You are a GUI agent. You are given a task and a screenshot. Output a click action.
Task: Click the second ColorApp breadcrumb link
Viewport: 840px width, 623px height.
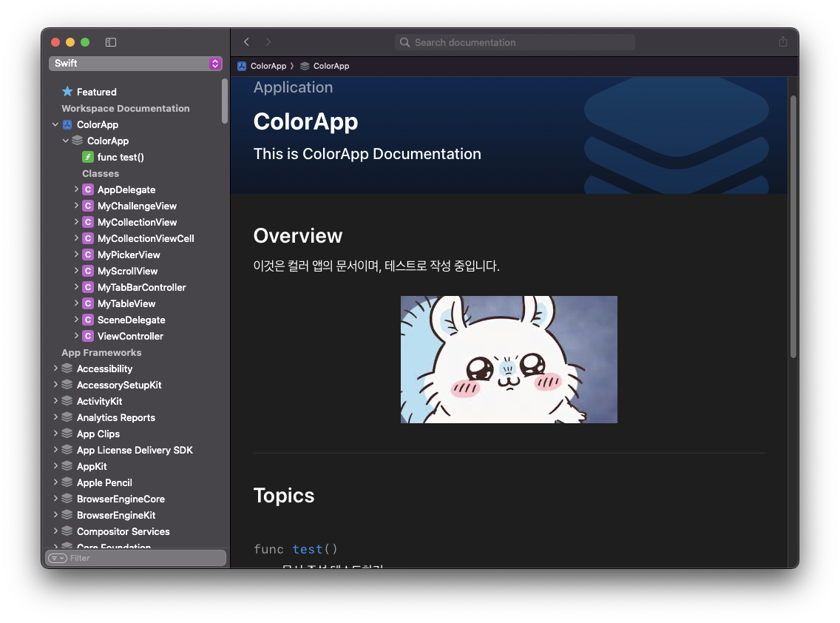(331, 66)
